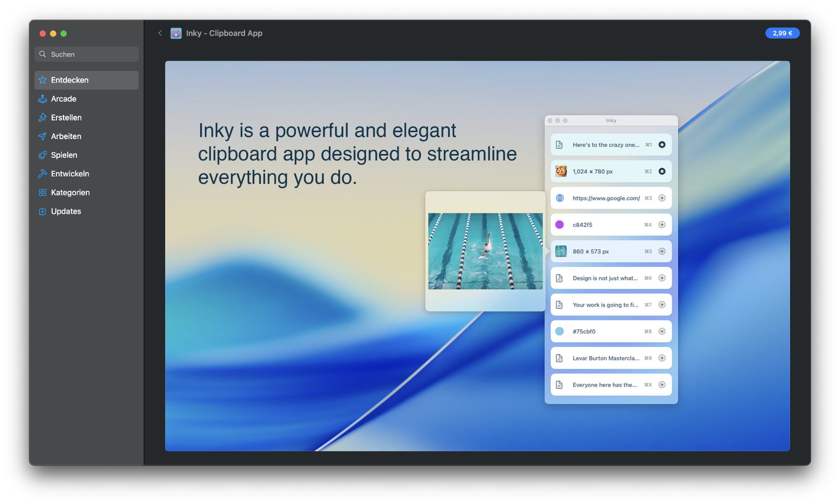The image size is (840, 504).
Task: Click the Erstellen paintbrush icon
Action: (x=42, y=118)
